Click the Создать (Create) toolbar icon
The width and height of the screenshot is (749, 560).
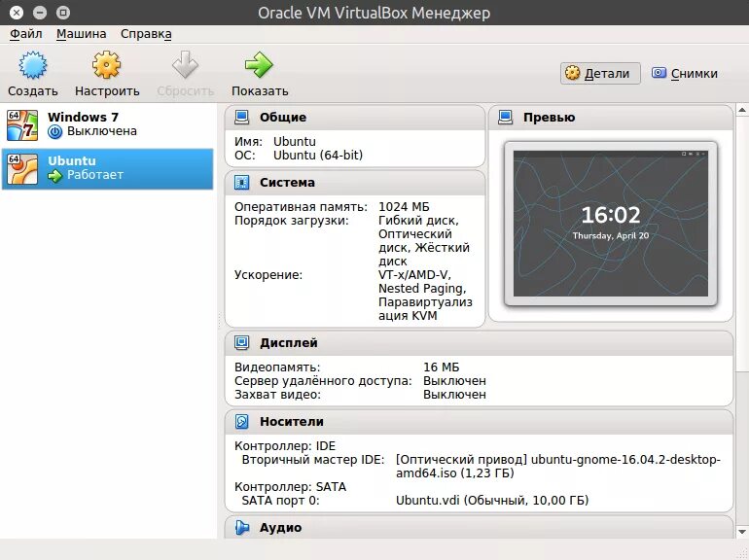(32, 65)
